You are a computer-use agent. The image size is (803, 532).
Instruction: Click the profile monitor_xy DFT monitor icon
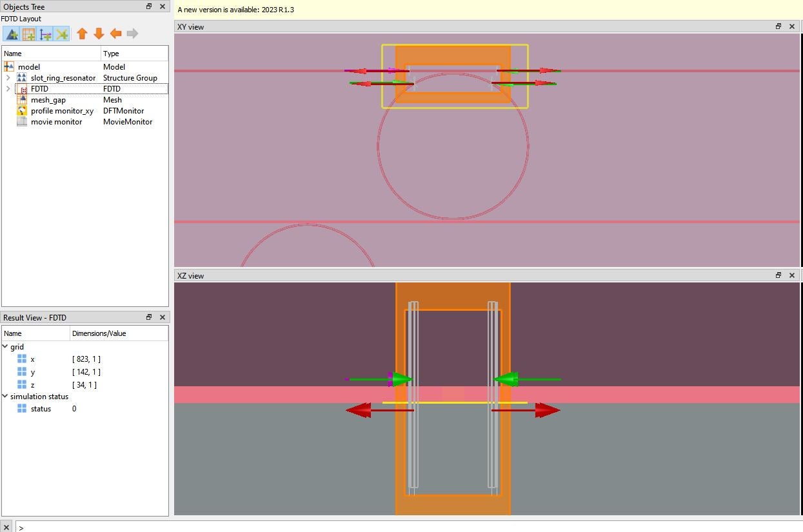22,110
